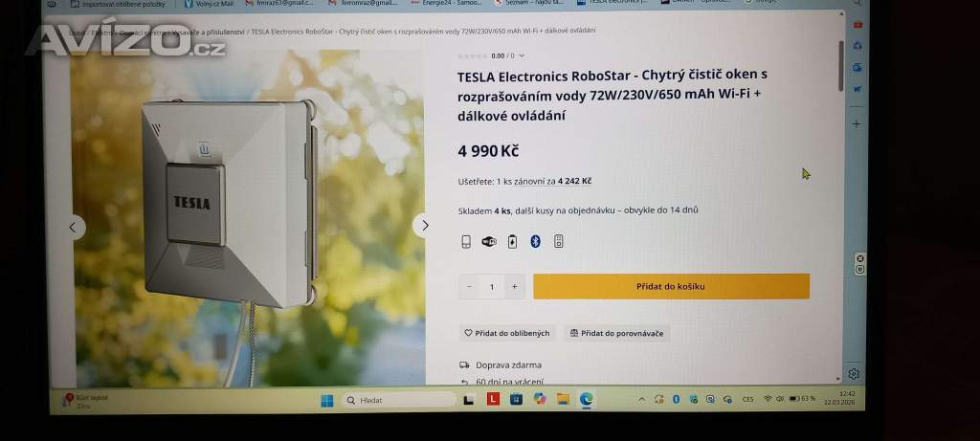
Task: Click the Wi-Fi feature icon
Action: pos(489,242)
